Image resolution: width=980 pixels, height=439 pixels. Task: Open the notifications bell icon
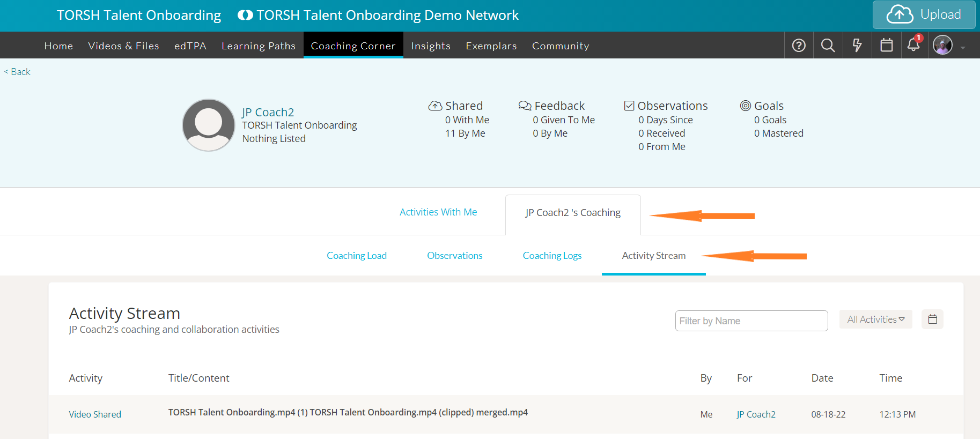click(913, 45)
